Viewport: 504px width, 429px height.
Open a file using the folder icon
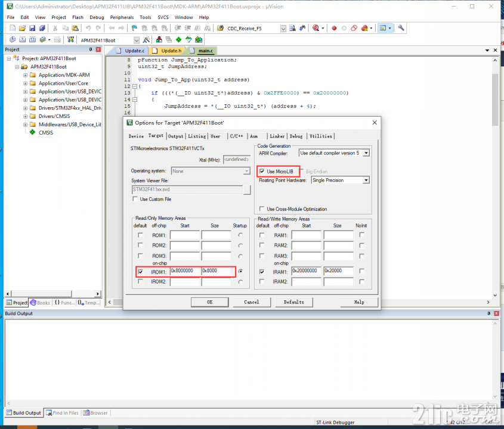(x=22, y=28)
